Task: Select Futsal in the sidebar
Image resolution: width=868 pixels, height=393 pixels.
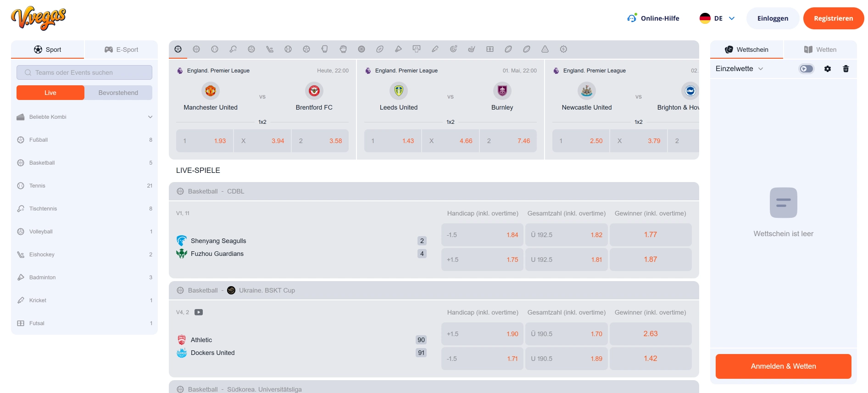Action: tap(84, 323)
